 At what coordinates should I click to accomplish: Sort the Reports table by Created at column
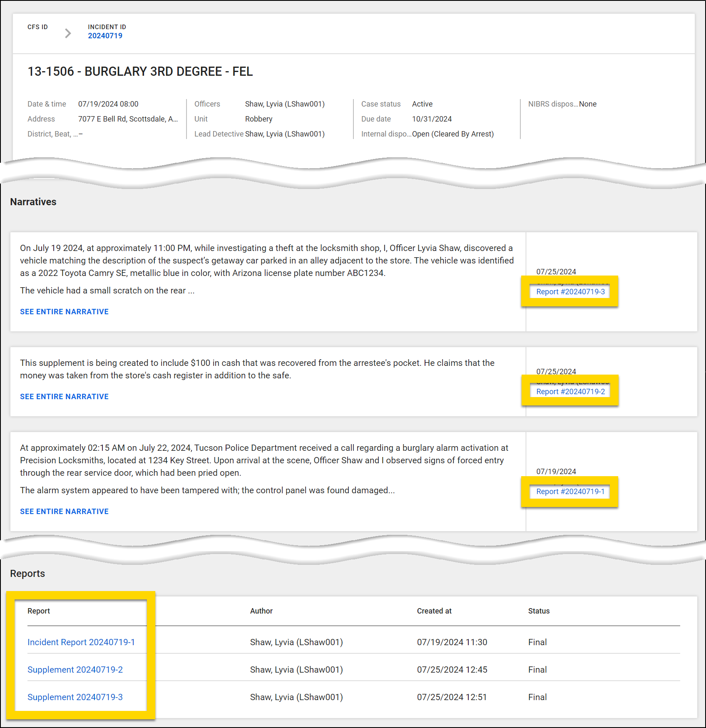tap(434, 611)
